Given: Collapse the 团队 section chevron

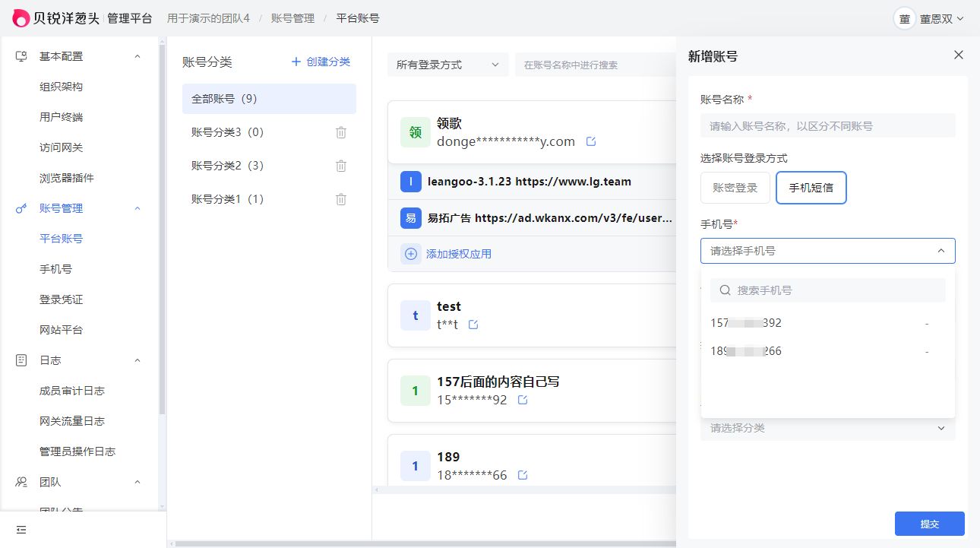Looking at the screenshot, I should [x=138, y=482].
